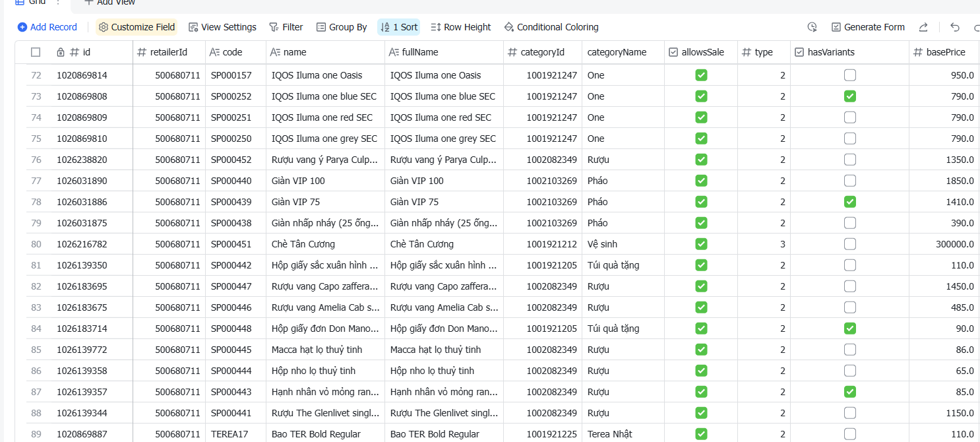The height and width of the screenshot is (442, 980).
Task: Click the history clock icon
Action: point(812,27)
